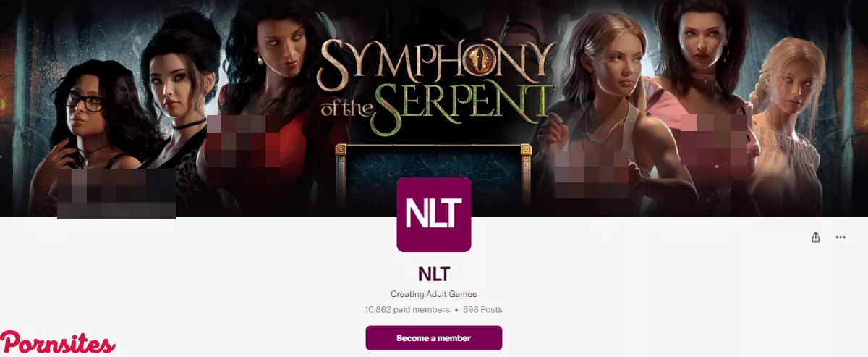Click the Symphony of the Serpent banner title

[437, 80]
